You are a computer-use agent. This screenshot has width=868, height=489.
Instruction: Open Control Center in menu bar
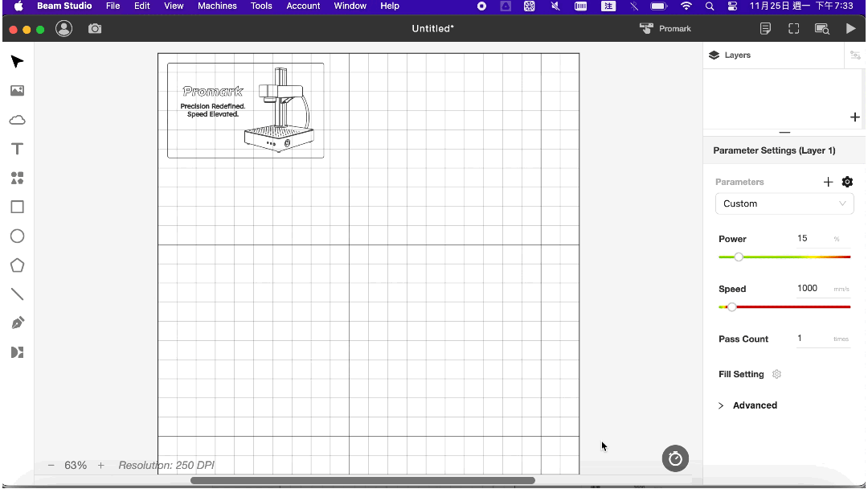click(x=732, y=6)
